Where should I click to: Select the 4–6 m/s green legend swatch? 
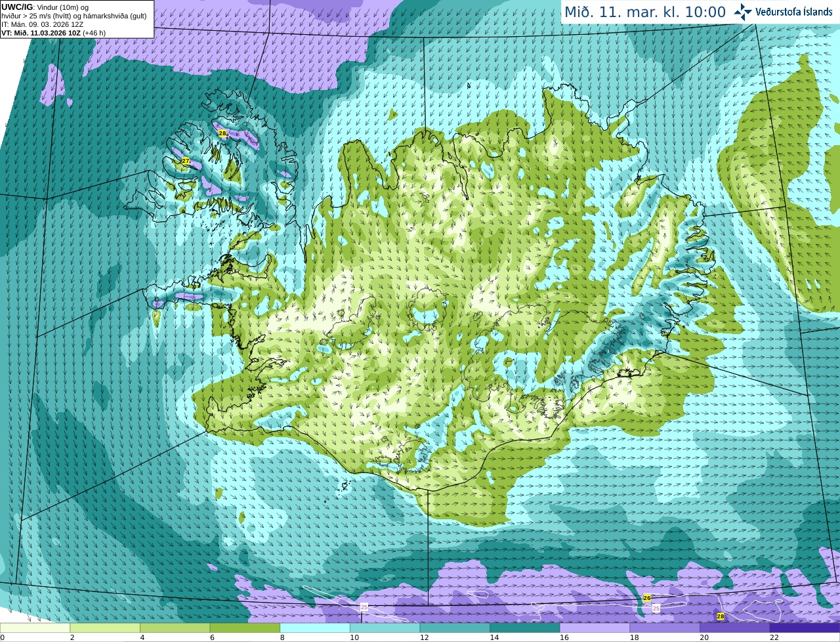(175, 628)
